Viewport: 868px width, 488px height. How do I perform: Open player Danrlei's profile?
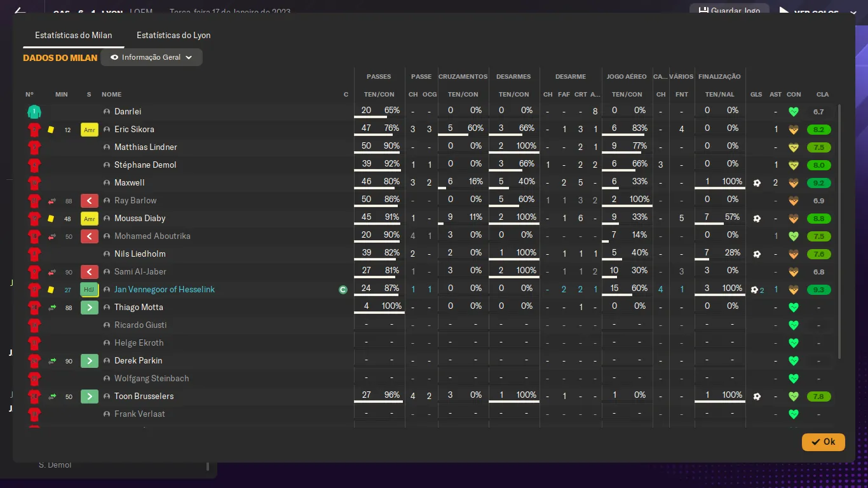point(128,112)
